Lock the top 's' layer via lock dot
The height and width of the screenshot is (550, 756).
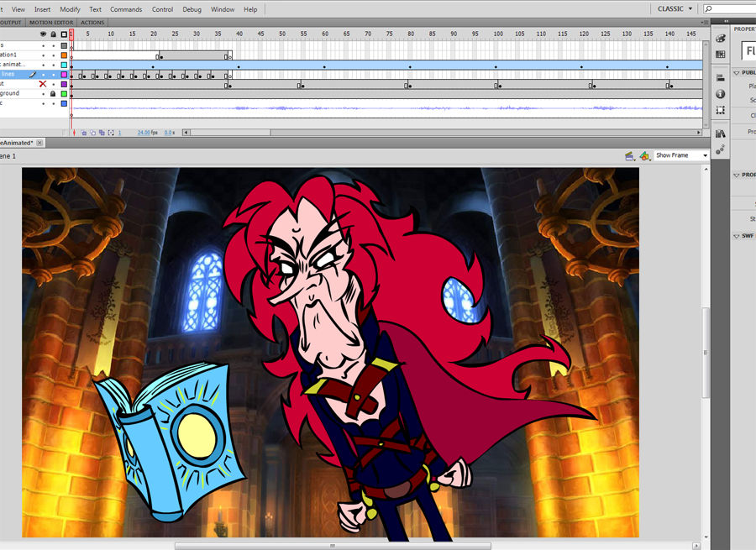click(54, 45)
